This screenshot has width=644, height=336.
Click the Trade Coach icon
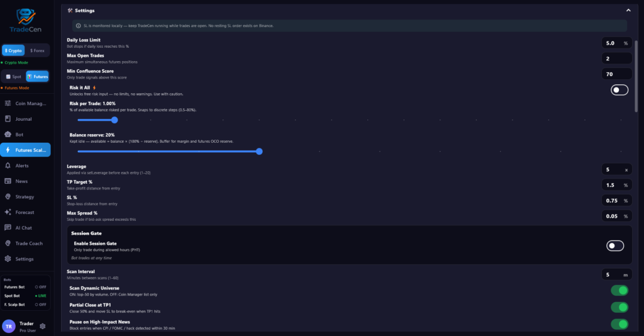point(8,243)
